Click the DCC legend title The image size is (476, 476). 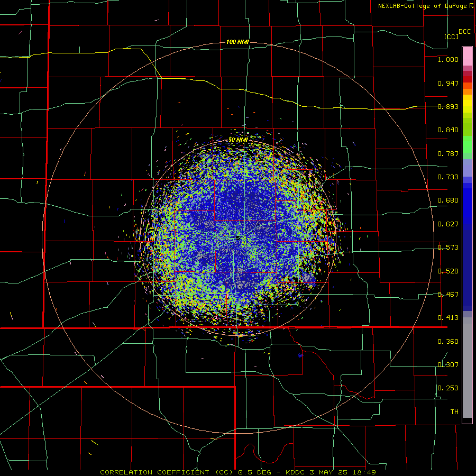click(464, 32)
